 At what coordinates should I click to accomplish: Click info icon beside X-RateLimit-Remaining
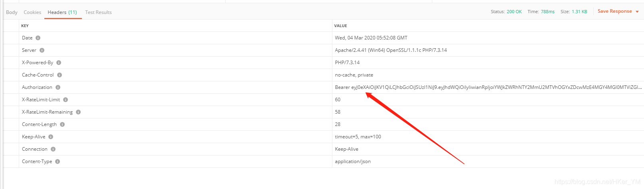click(x=78, y=112)
